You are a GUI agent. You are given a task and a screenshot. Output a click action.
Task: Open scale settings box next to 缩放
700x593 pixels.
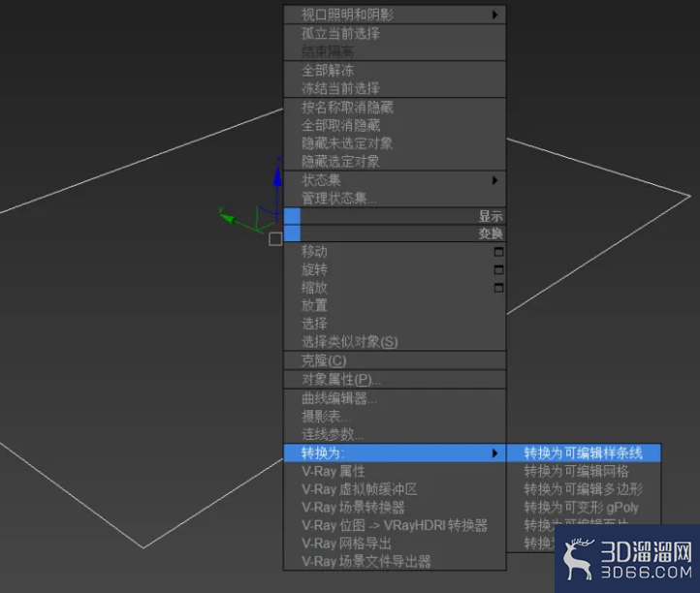pyautogui.click(x=498, y=288)
